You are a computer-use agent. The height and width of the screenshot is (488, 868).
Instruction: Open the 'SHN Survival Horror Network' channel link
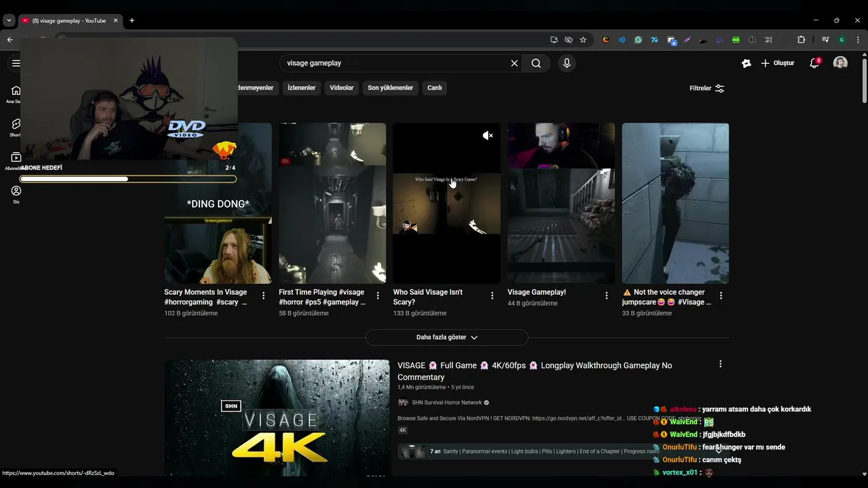coord(447,403)
